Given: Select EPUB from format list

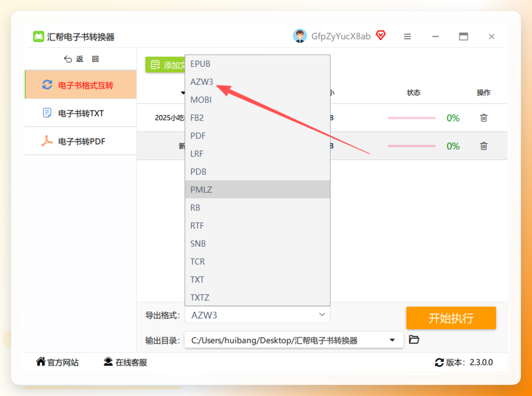Looking at the screenshot, I should point(257,64).
